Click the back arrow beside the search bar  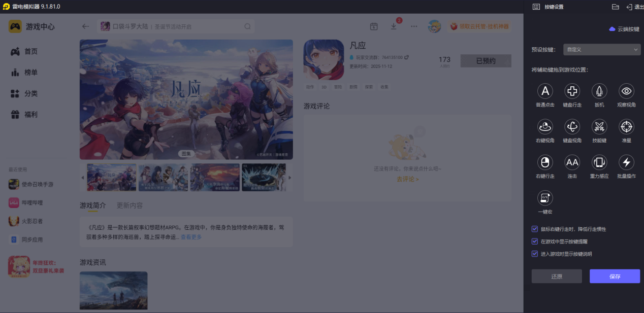pos(85,26)
